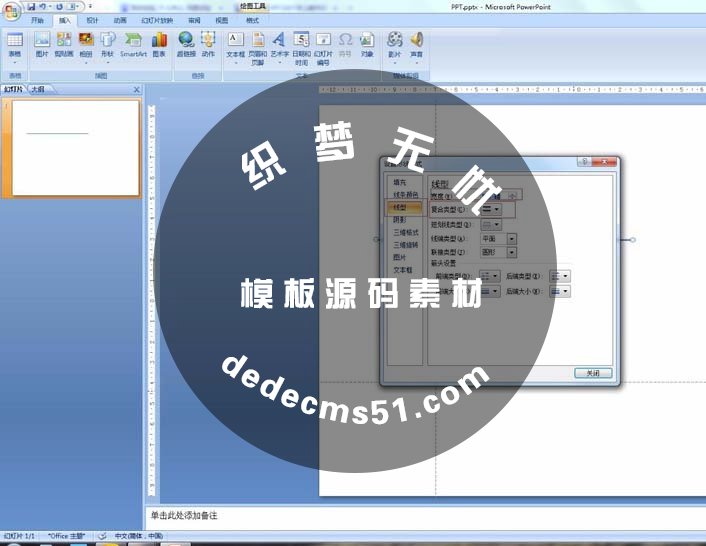The width and height of the screenshot is (706, 546).
Task: Expand the 复合类型 (Compound type) dropdown
Action: point(496,210)
